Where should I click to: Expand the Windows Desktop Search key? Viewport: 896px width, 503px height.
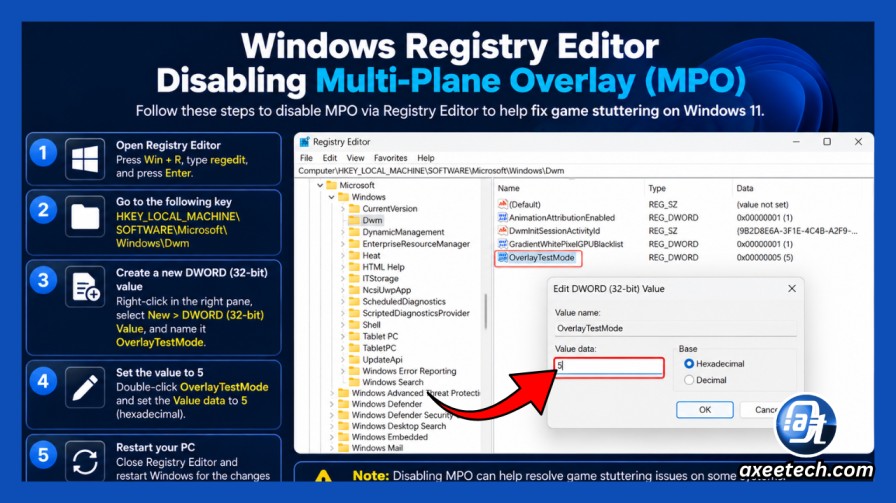point(331,426)
